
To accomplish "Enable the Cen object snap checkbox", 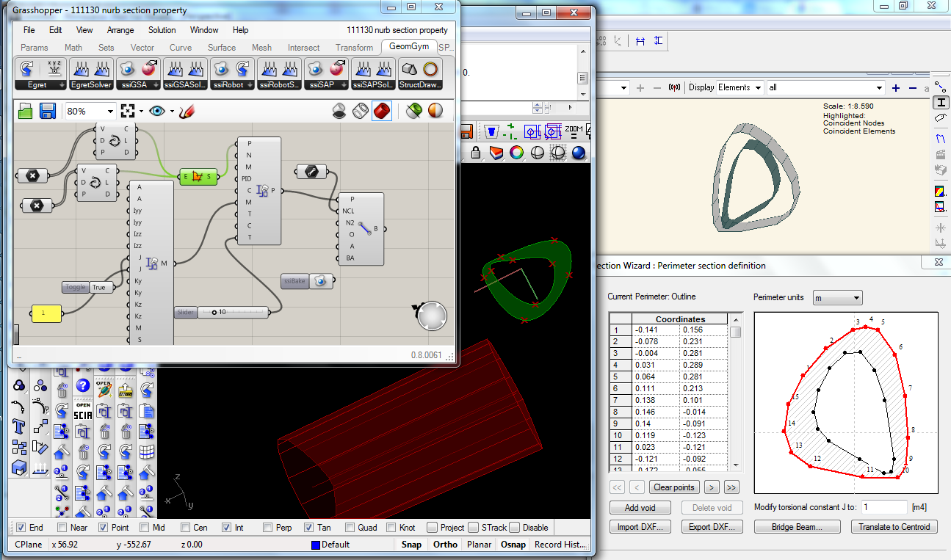I will (186, 527).
